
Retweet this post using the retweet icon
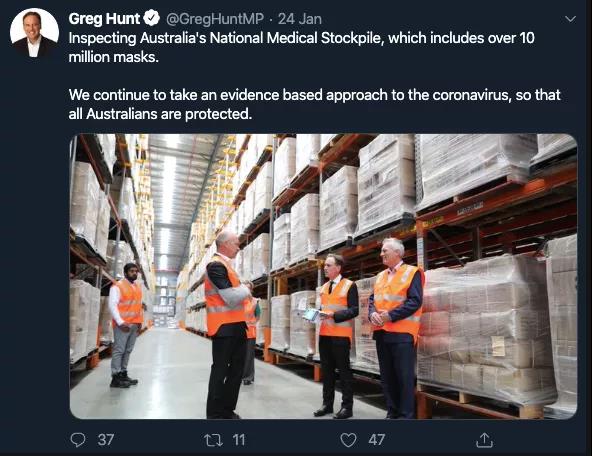click(213, 440)
